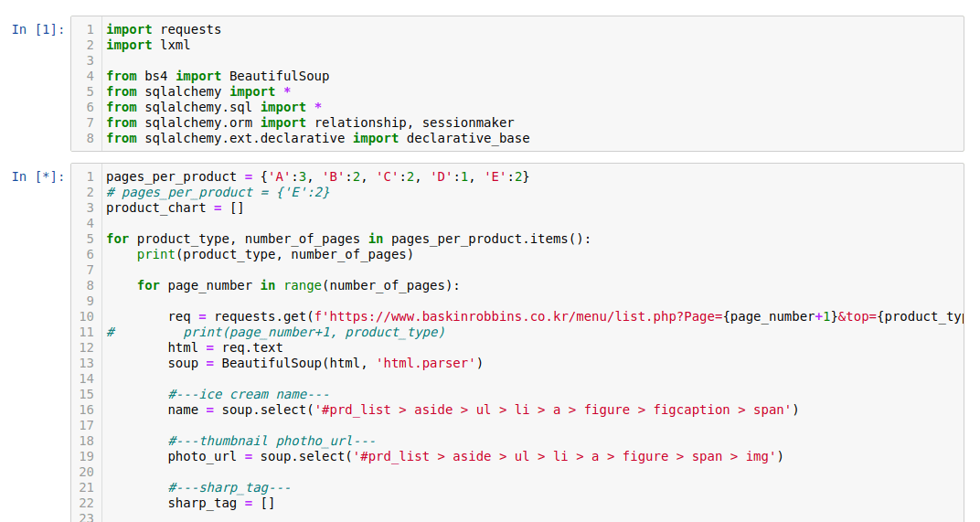Select the In [1]: cell prompt
The width and height of the screenshot is (980, 522).
pyautogui.click(x=38, y=29)
